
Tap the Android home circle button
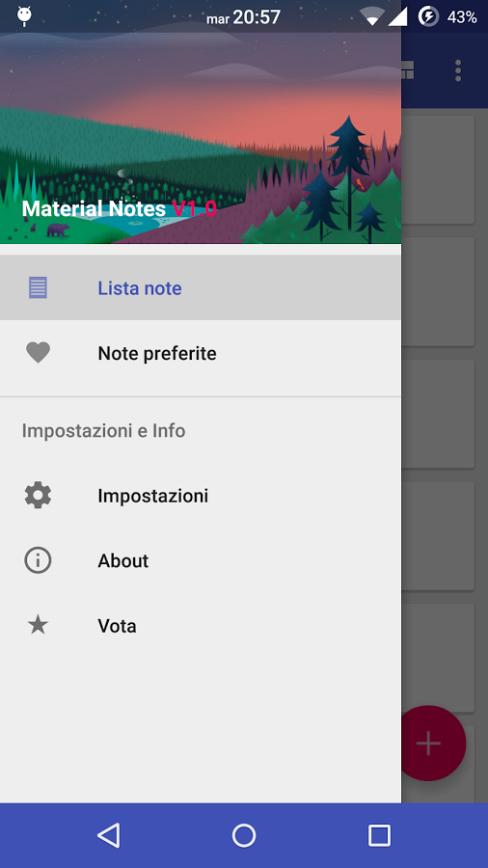point(244,835)
